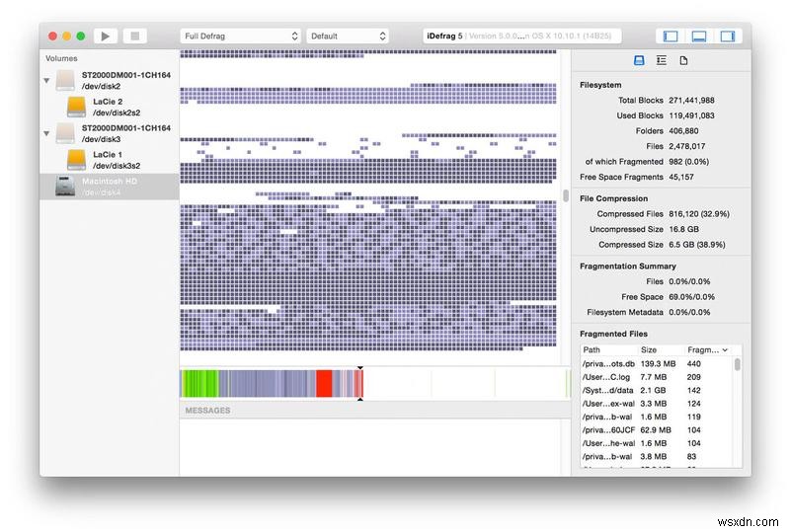Open the Full Defrag algorithm dropdown
Viewport: 790px width, 532px height.
tap(240, 37)
